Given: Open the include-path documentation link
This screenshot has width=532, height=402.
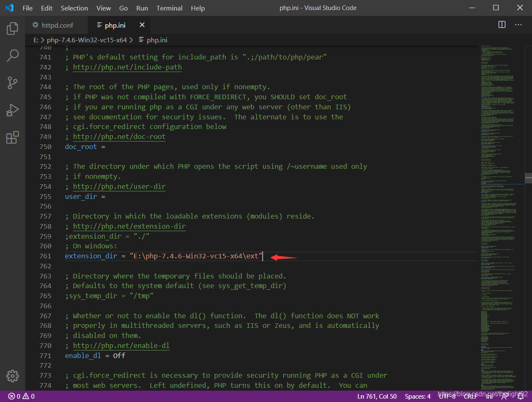Looking at the screenshot, I should point(127,67).
